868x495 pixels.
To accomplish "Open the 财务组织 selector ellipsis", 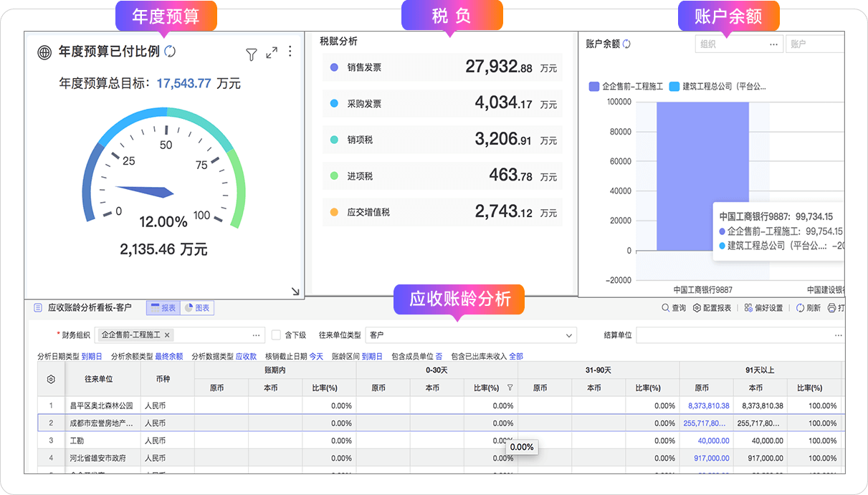I will pyautogui.click(x=257, y=335).
